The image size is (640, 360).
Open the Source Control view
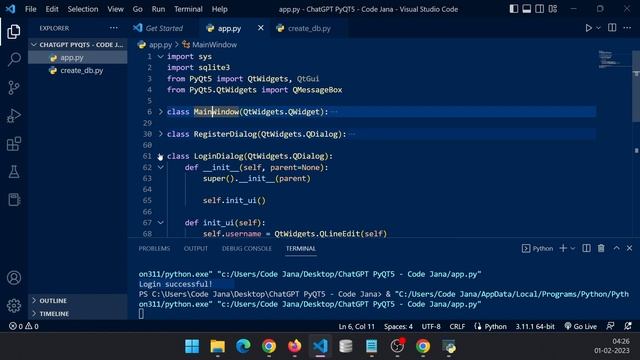13,87
